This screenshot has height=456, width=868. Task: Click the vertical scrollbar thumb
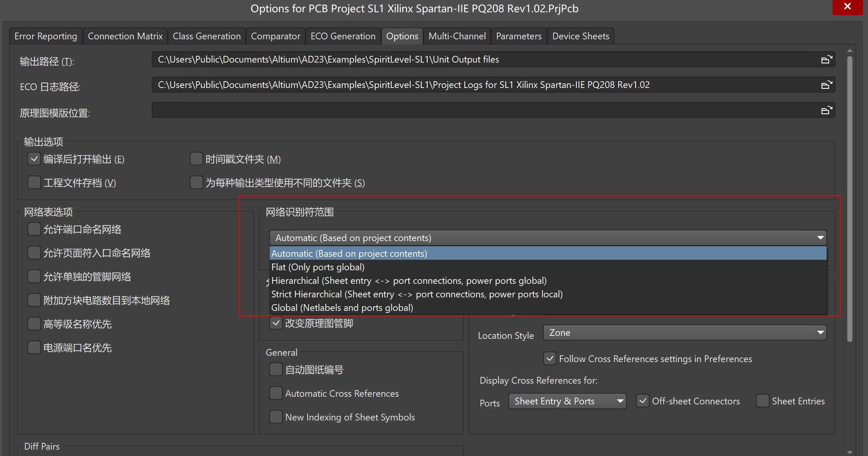coord(849,199)
